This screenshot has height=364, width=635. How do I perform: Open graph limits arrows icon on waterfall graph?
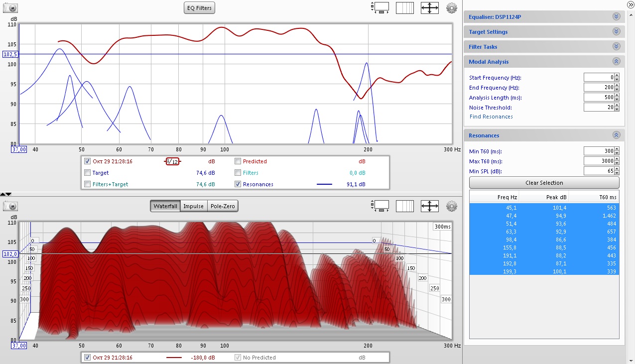429,206
